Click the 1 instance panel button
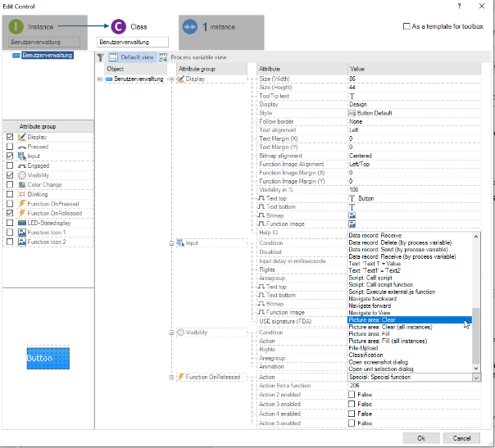495x448 pixels. 221,32
